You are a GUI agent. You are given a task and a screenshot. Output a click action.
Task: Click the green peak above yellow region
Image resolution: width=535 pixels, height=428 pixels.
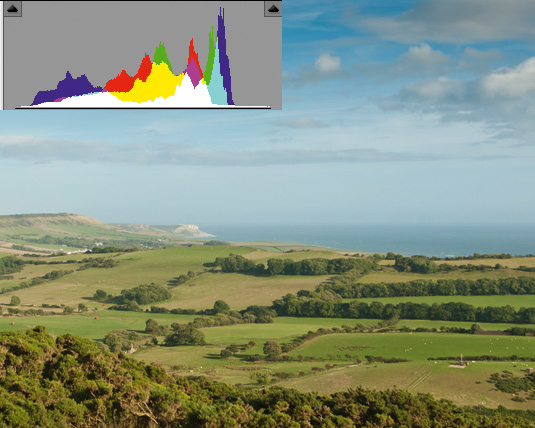point(161,54)
